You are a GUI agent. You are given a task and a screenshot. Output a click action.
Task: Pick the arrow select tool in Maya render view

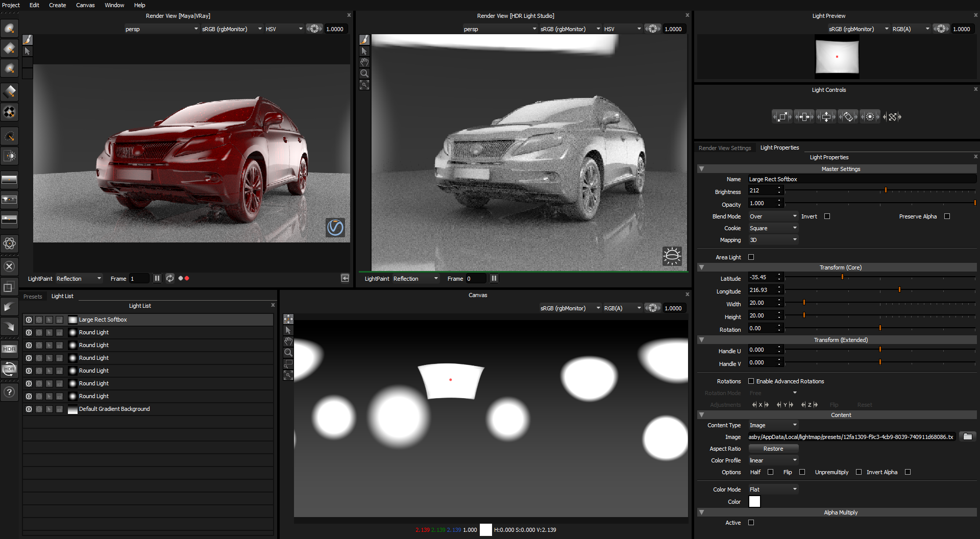(x=28, y=51)
